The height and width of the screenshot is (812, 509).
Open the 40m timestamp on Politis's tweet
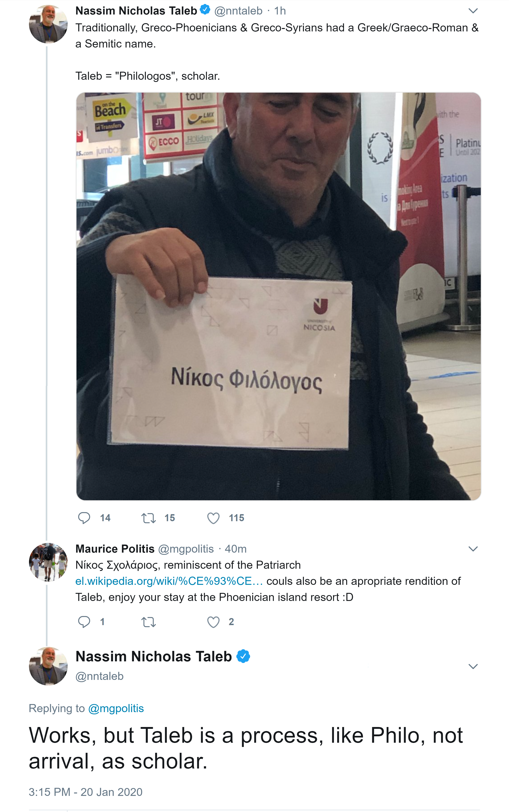(236, 549)
